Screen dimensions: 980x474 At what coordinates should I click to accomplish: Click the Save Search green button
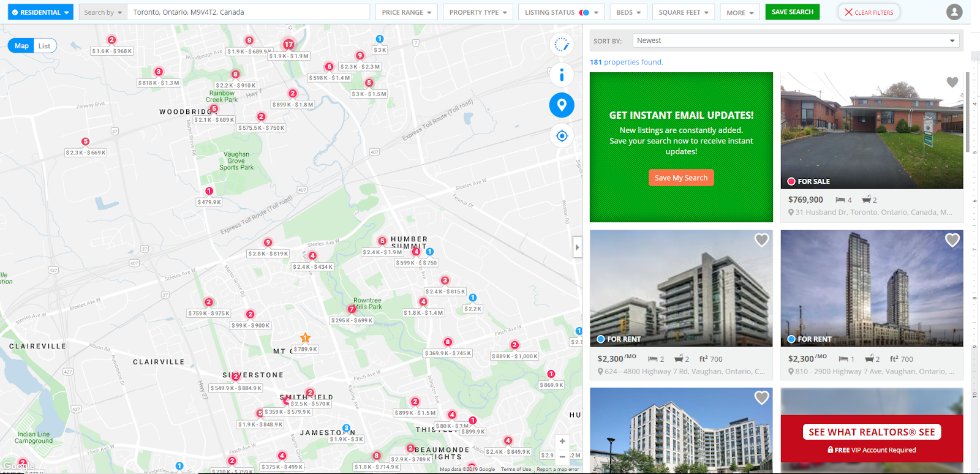click(x=792, y=12)
